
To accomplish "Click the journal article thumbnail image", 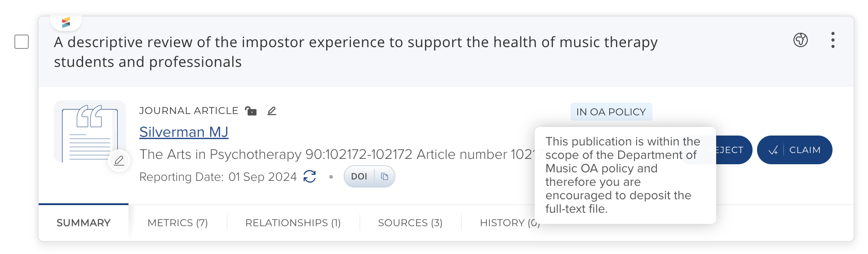I will [x=89, y=131].
